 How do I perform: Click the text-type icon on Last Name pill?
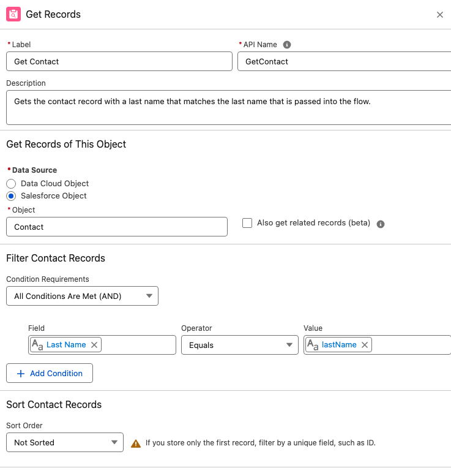37,345
